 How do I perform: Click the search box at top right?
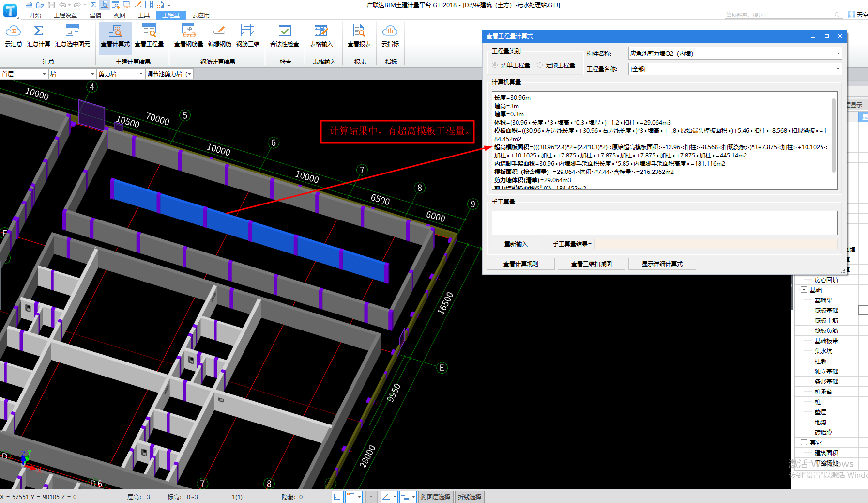(x=783, y=15)
